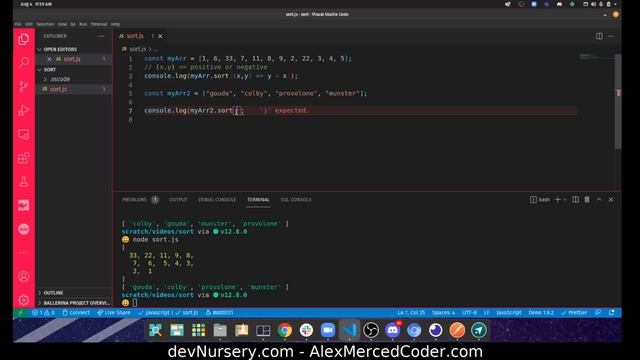Open the Terminal menu
This screenshot has width=640, height=360.
pyautogui.click(x=99, y=24)
